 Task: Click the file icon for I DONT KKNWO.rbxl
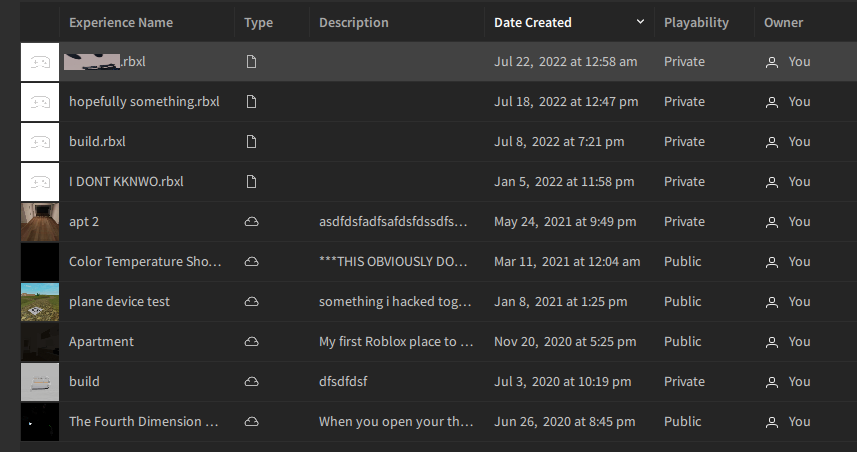252,182
